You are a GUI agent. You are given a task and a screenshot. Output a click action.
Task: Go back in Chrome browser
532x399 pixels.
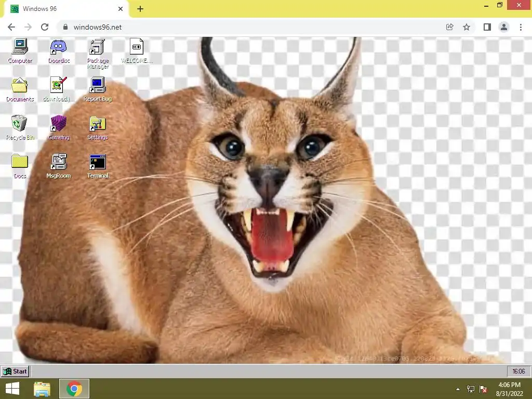coord(11,27)
